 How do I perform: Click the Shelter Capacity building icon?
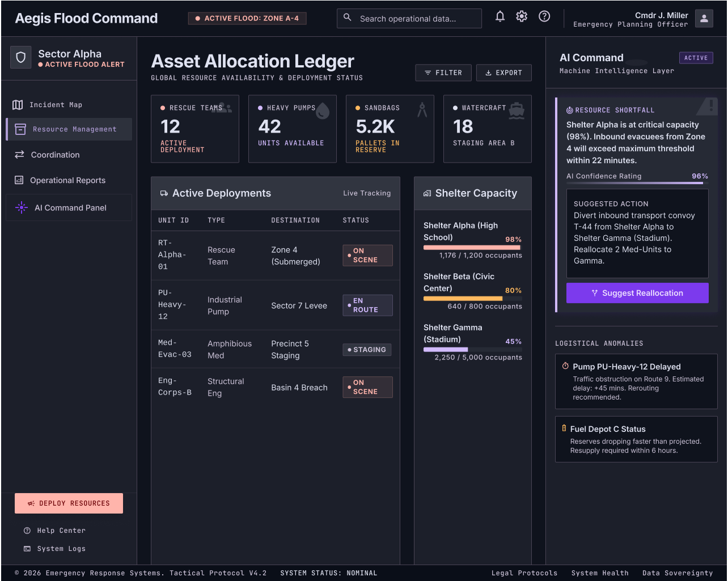tap(427, 193)
